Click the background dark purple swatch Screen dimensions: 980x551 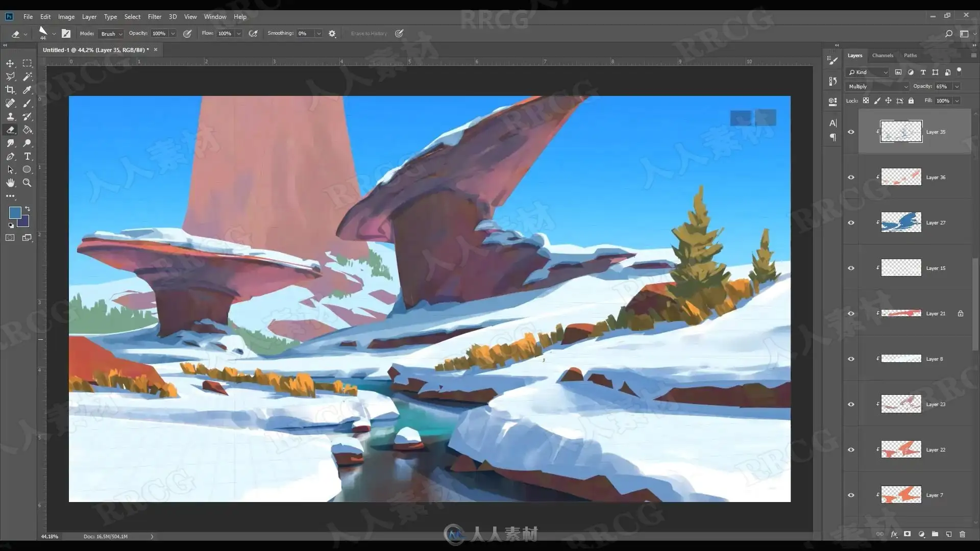pyautogui.click(x=25, y=222)
